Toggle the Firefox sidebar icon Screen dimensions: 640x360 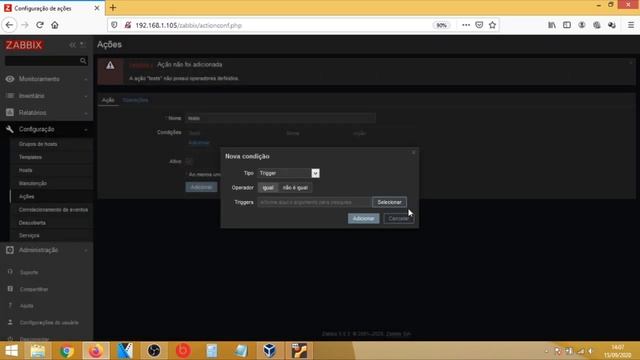pos(567,25)
